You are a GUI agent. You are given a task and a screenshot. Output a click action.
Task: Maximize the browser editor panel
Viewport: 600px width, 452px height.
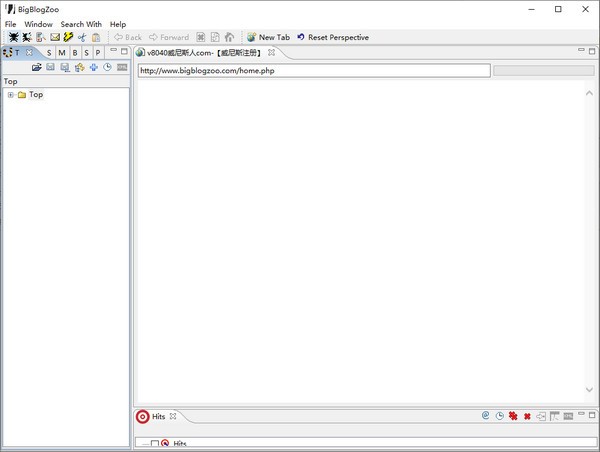pyautogui.click(x=592, y=51)
